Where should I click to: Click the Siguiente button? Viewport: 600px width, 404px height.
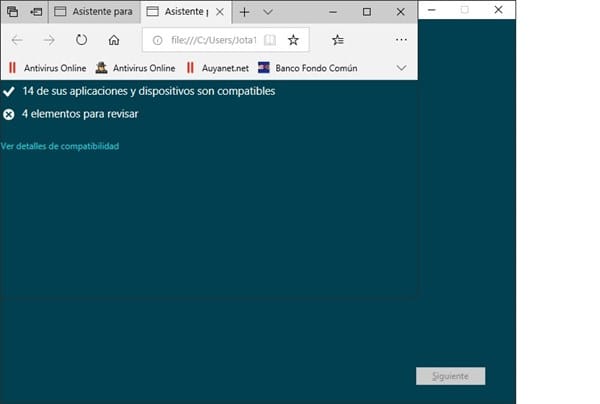coord(450,376)
